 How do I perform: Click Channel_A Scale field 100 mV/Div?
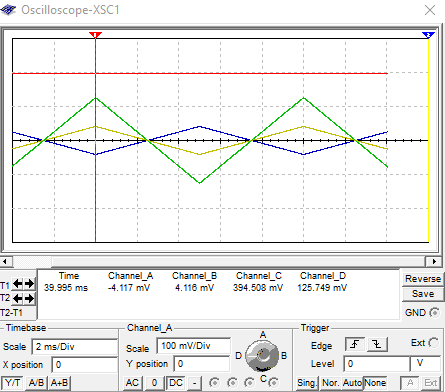pyautogui.click(x=193, y=346)
